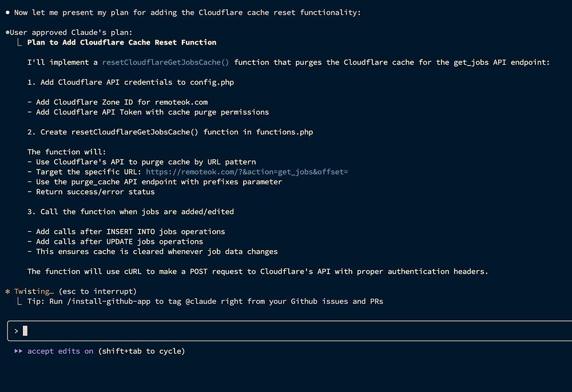Click the spinning asterisk beside 'Twisting…'
Screen dimensions: 572x392
(x=7, y=291)
